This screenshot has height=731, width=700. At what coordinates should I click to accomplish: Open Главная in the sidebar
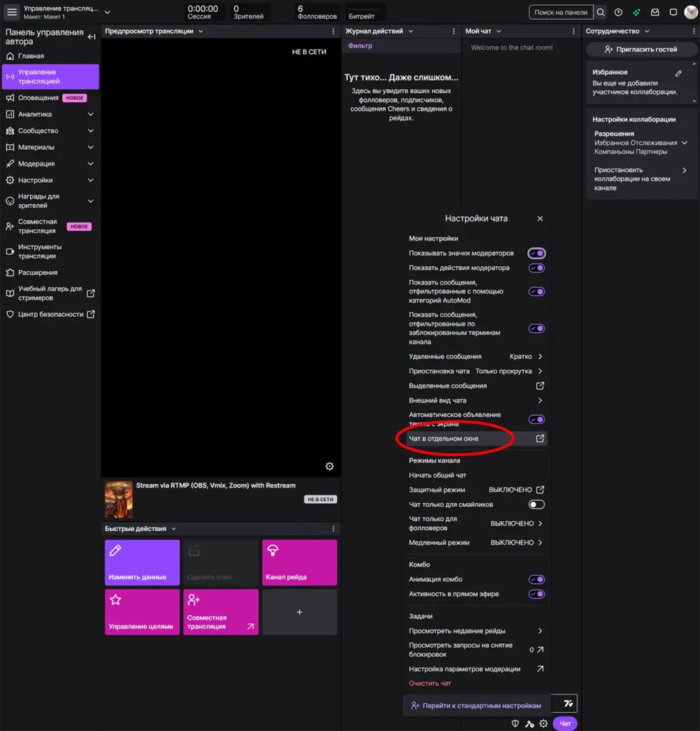point(31,56)
